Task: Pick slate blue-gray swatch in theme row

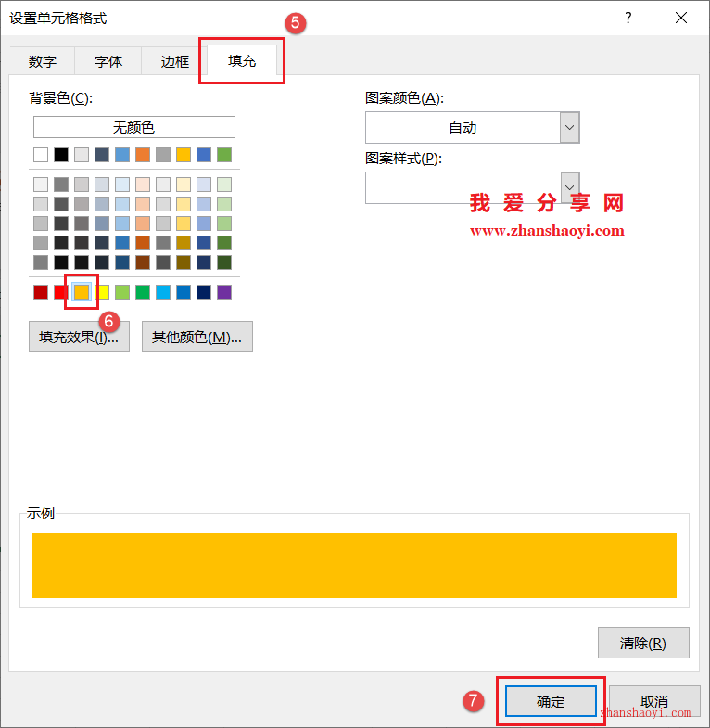Action: 102,155
